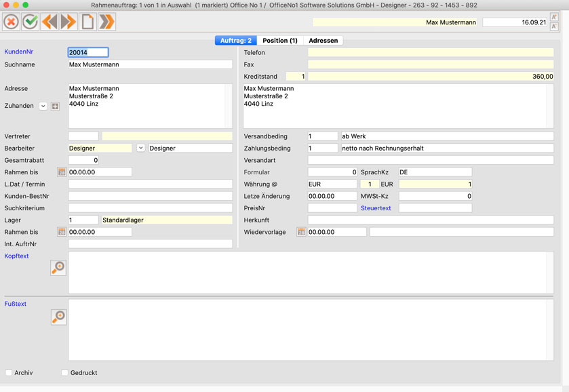This screenshot has width=569, height=392.
Task: Click the Zahlungsbeding text field
Action: pos(448,148)
